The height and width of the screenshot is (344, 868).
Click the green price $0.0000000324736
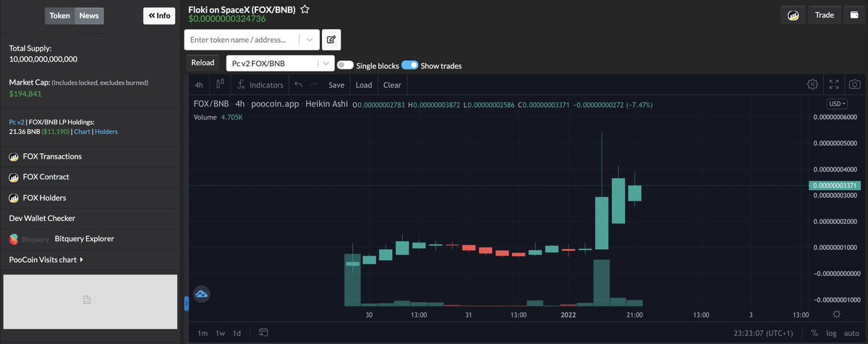click(226, 19)
